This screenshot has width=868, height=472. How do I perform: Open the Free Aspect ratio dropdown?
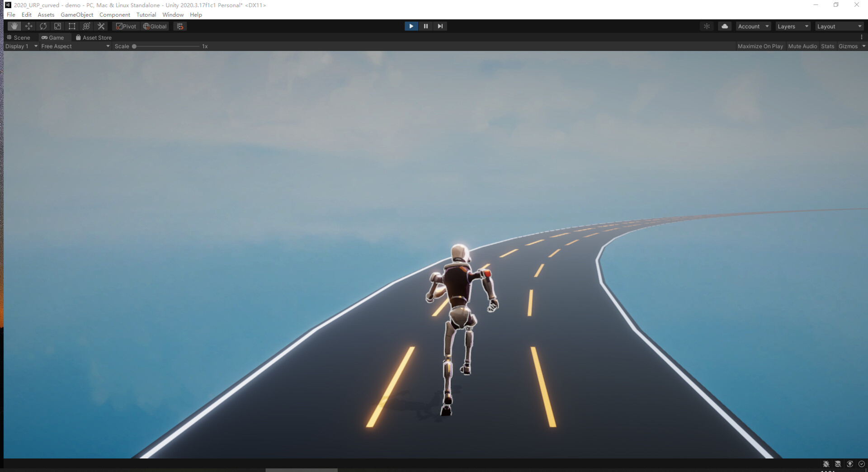pos(75,46)
